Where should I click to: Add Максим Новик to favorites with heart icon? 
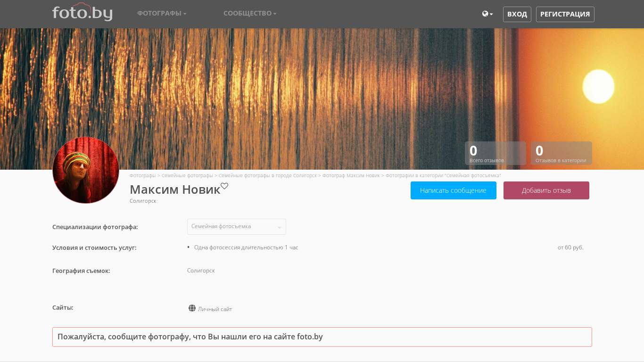[224, 186]
